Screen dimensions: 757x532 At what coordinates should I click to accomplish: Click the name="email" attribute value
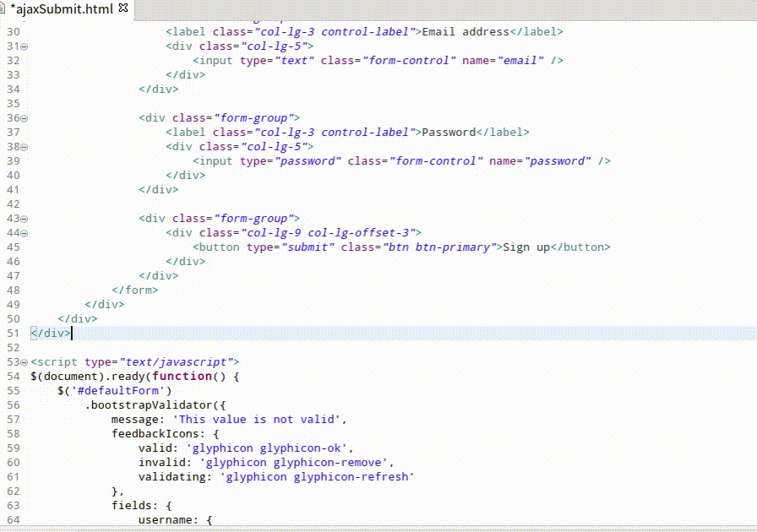[520, 61]
